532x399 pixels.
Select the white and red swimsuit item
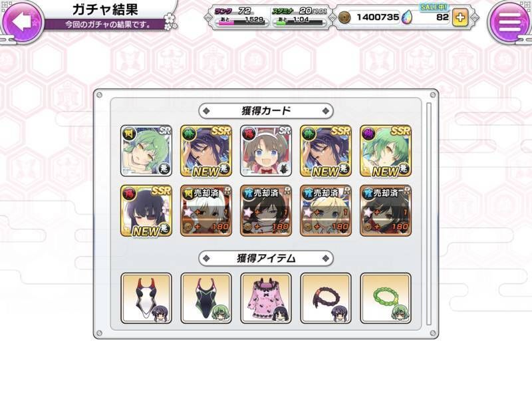coord(146,298)
